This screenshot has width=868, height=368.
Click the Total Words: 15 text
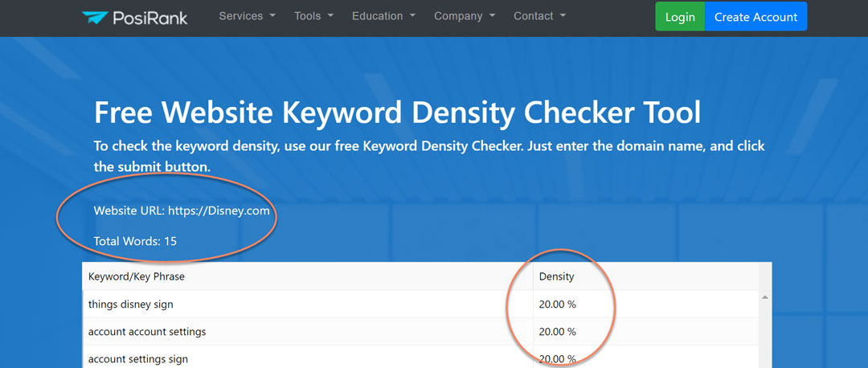135,240
